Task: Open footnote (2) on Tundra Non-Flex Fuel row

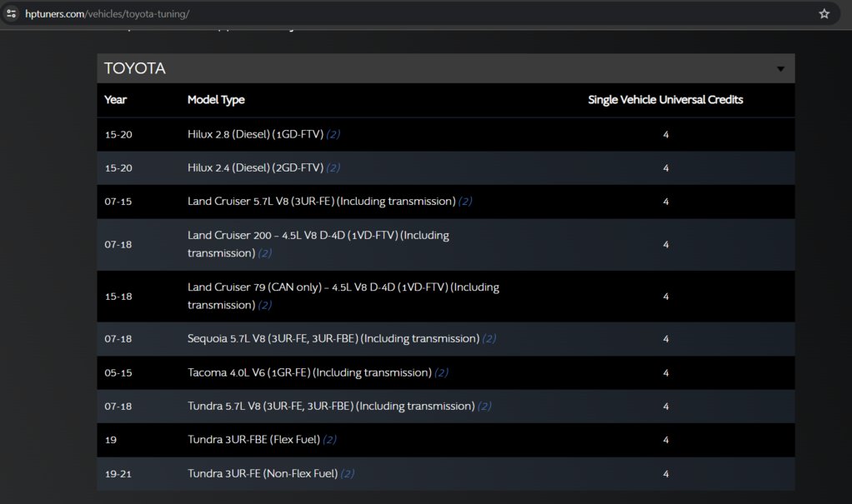Action: click(347, 473)
